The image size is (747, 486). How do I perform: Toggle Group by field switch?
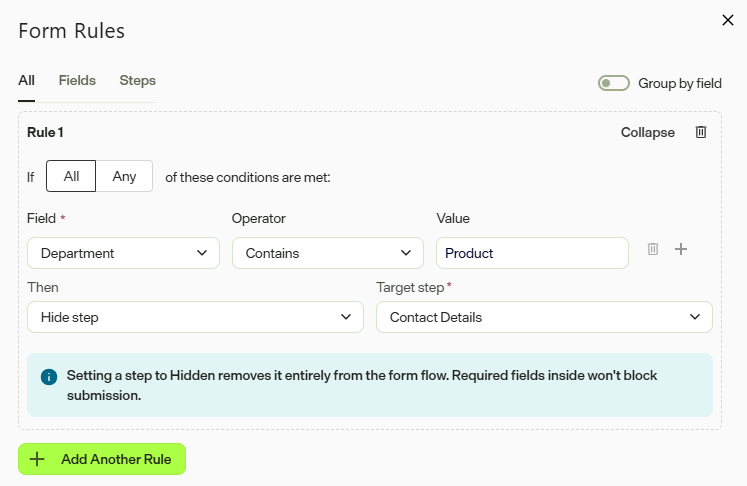(614, 83)
